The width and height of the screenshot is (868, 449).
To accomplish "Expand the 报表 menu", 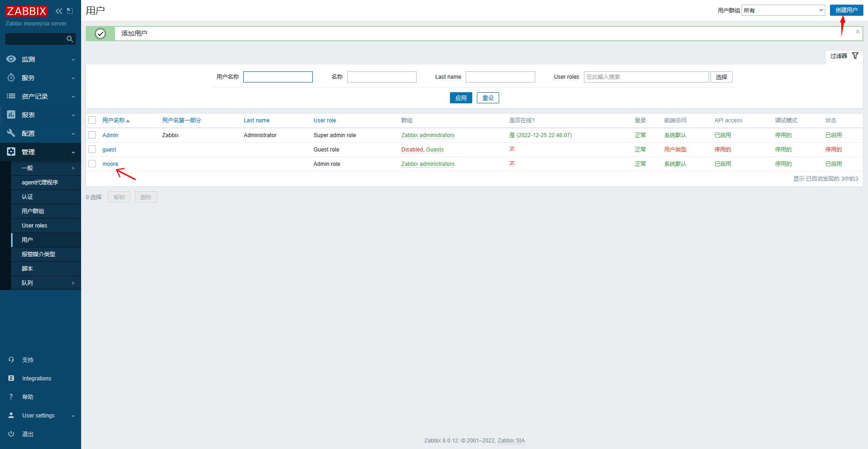I will [x=40, y=115].
